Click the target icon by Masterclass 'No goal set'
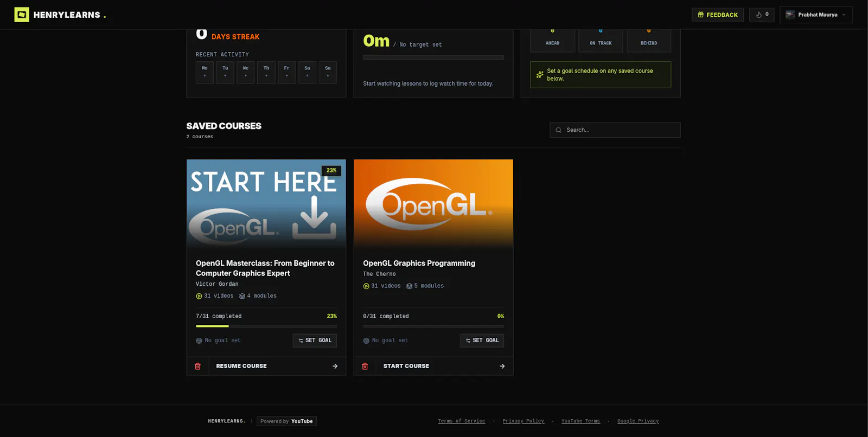This screenshot has height=437, width=868. coord(199,341)
